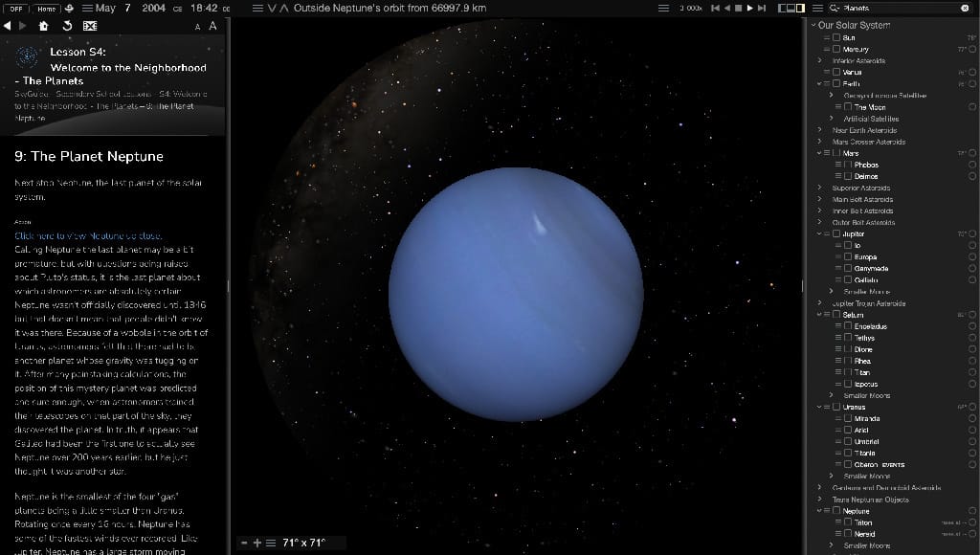Expand Interior Asteroids group

click(x=819, y=60)
